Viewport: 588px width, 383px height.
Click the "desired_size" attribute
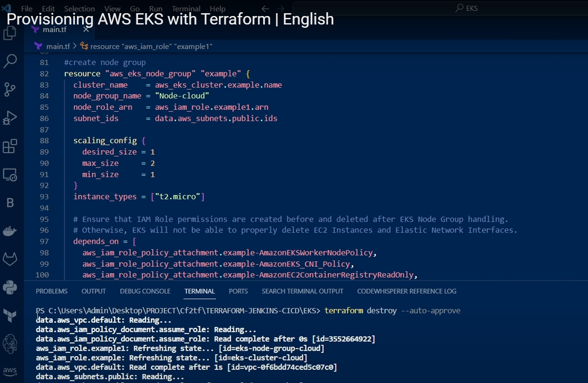(x=109, y=152)
